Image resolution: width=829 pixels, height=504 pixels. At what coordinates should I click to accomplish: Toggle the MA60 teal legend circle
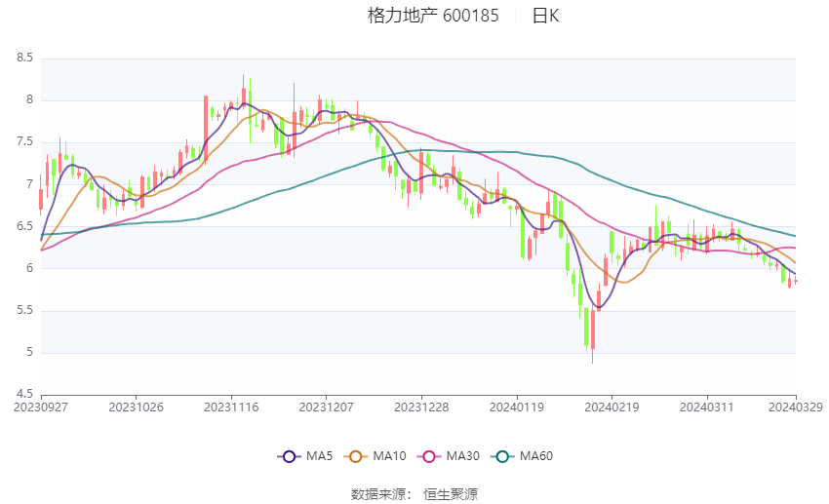[502, 456]
